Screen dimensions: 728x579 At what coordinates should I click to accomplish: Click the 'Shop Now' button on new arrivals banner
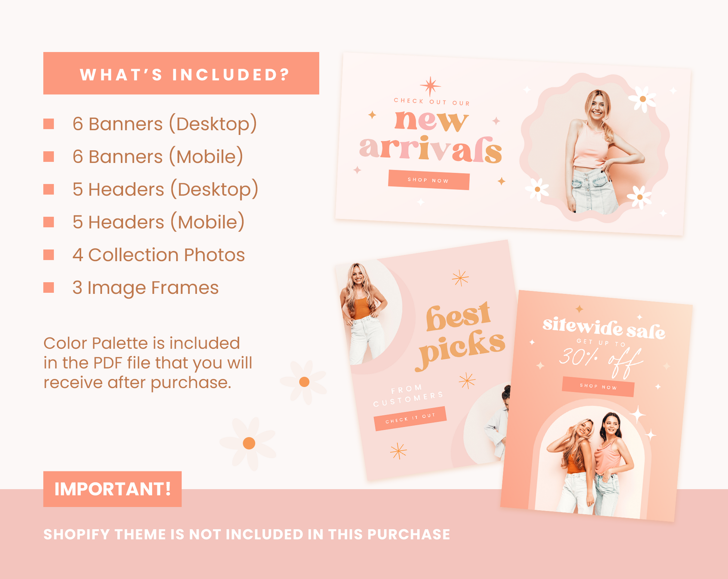coord(429,180)
